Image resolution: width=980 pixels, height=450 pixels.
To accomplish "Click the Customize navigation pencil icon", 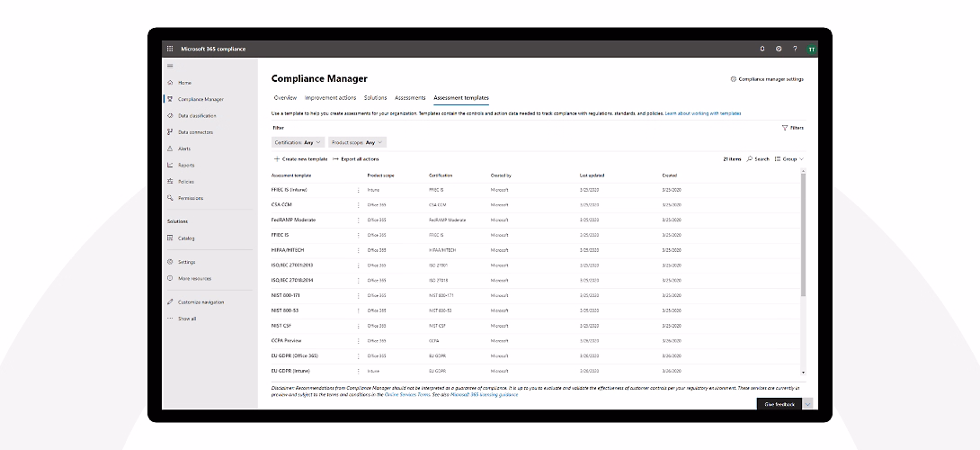I will pyautogui.click(x=170, y=302).
